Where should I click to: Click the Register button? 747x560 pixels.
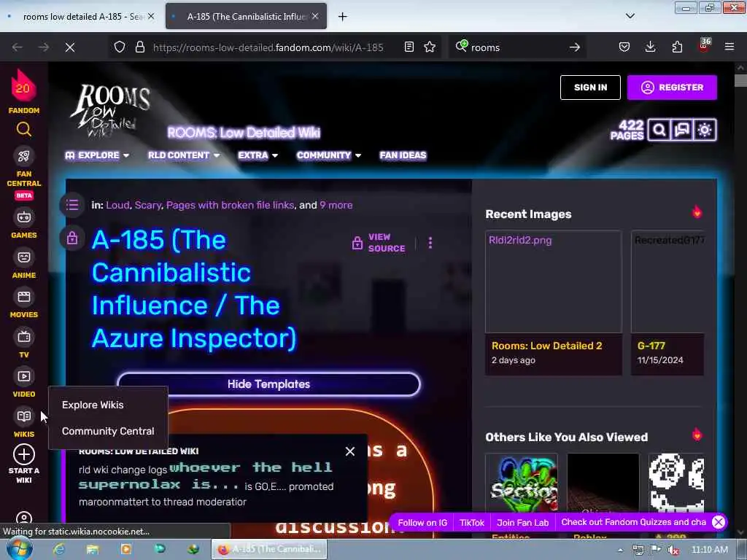pyautogui.click(x=672, y=87)
